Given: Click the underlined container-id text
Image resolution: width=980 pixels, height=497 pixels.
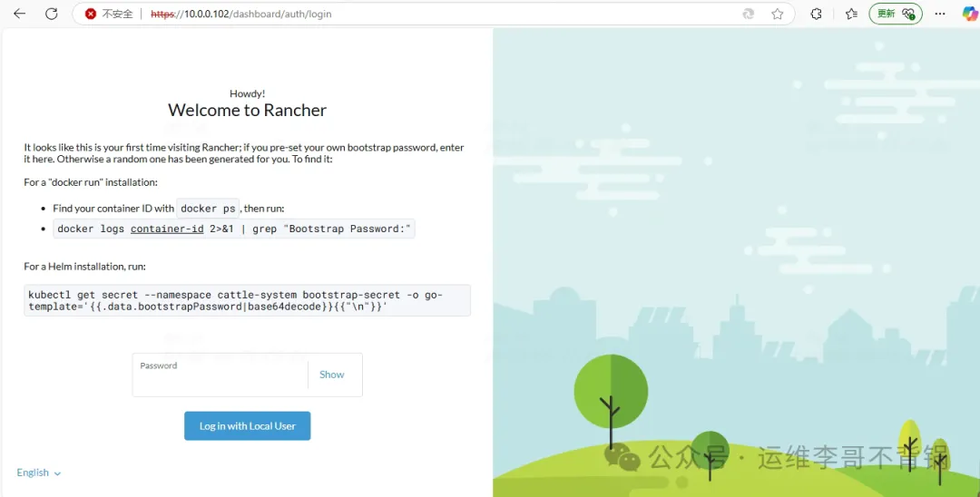Looking at the screenshot, I should 167,229.
